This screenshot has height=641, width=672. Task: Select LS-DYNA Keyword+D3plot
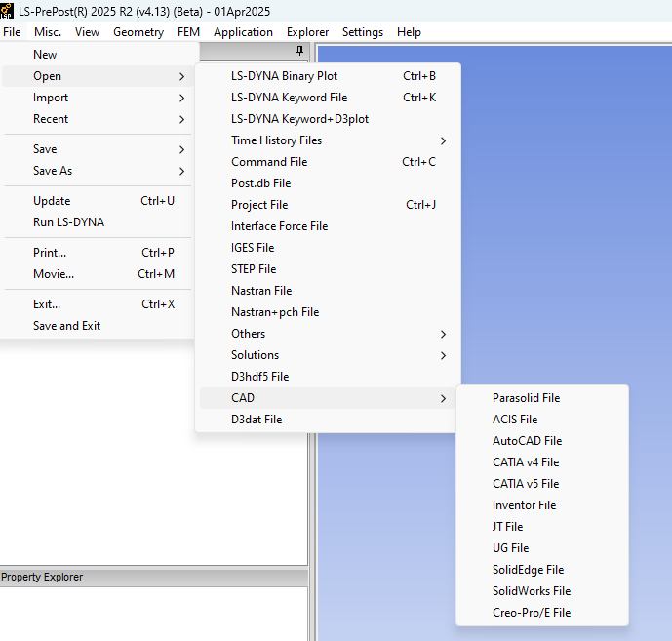[328, 119]
